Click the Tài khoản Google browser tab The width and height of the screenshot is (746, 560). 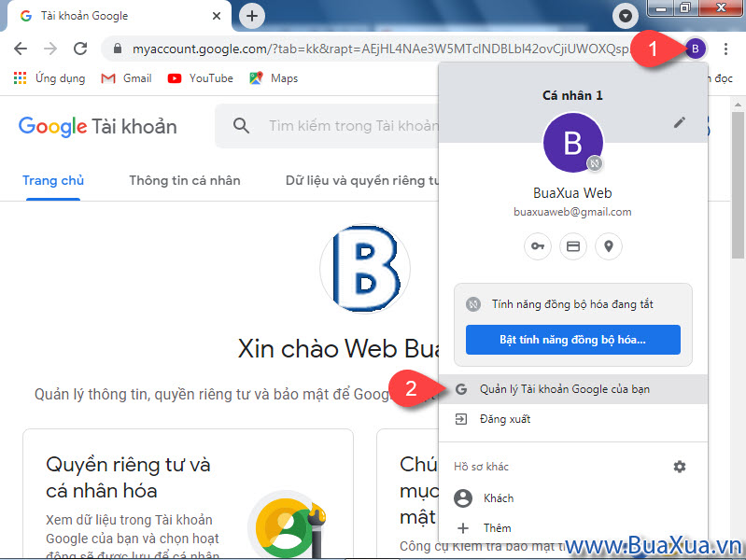point(117,16)
